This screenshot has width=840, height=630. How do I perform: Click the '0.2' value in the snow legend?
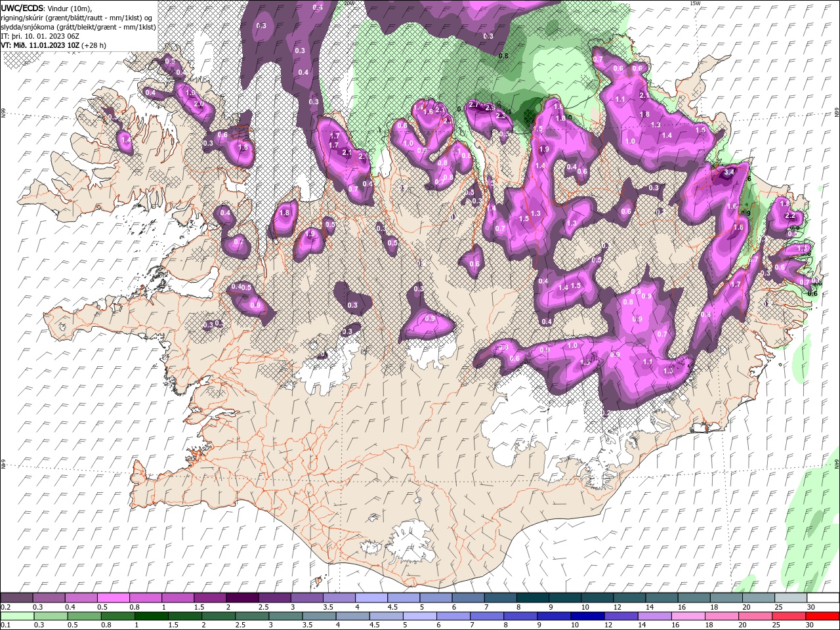pyautogui.click(x=5, y=608)
